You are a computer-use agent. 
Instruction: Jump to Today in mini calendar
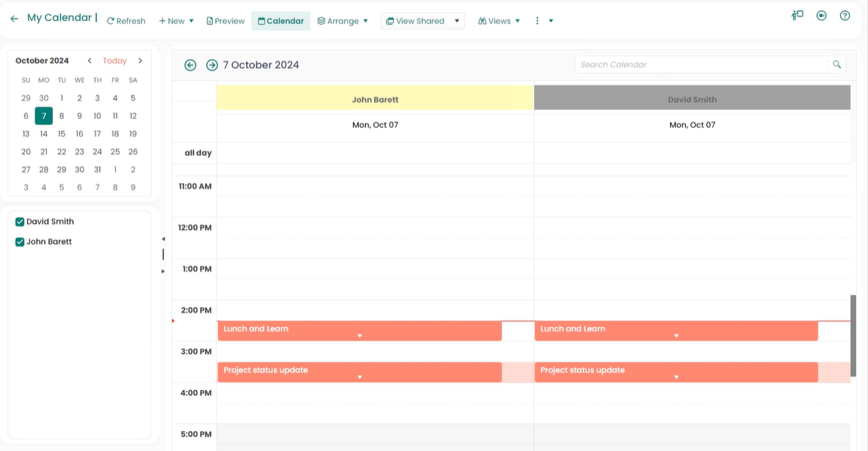click(x=115, y=61)
